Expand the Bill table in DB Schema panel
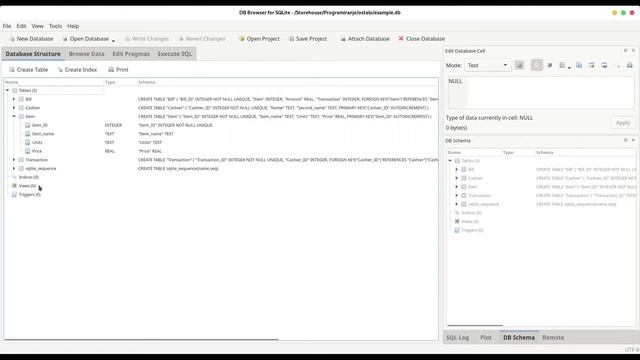 point(457,169)
